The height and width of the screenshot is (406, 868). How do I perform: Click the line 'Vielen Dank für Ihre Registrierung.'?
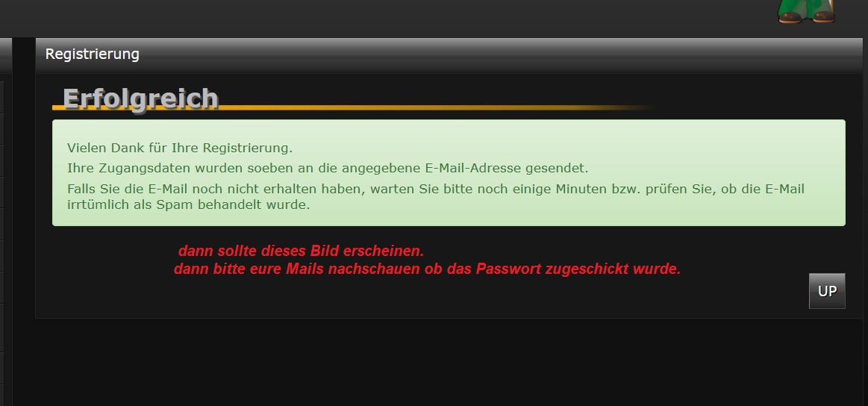coord(180,149)
